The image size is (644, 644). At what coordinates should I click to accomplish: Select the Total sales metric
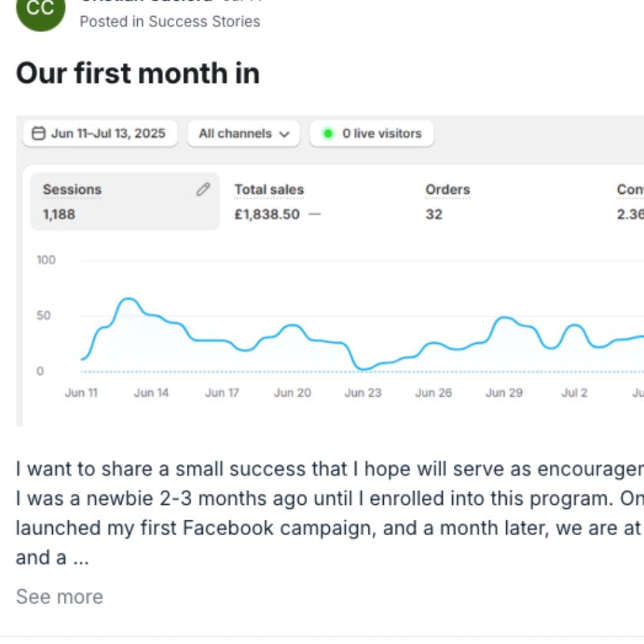(269, 190)
